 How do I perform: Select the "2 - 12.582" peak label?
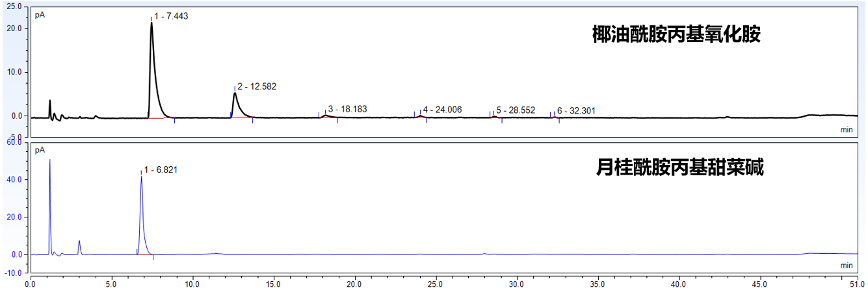(x=257, y=86)
